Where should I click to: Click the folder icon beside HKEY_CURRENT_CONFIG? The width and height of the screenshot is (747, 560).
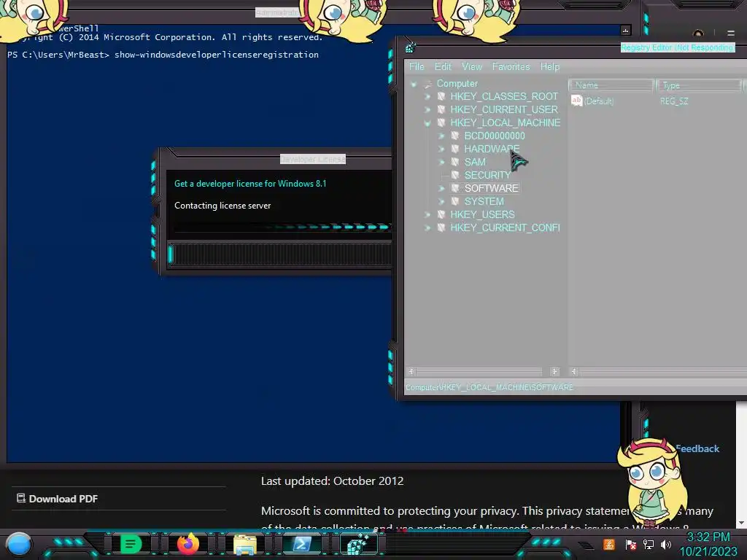[x=441, y=227]
